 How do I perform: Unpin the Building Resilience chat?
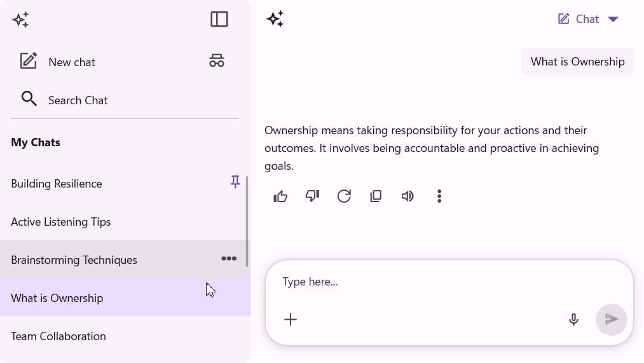point(235,182)
